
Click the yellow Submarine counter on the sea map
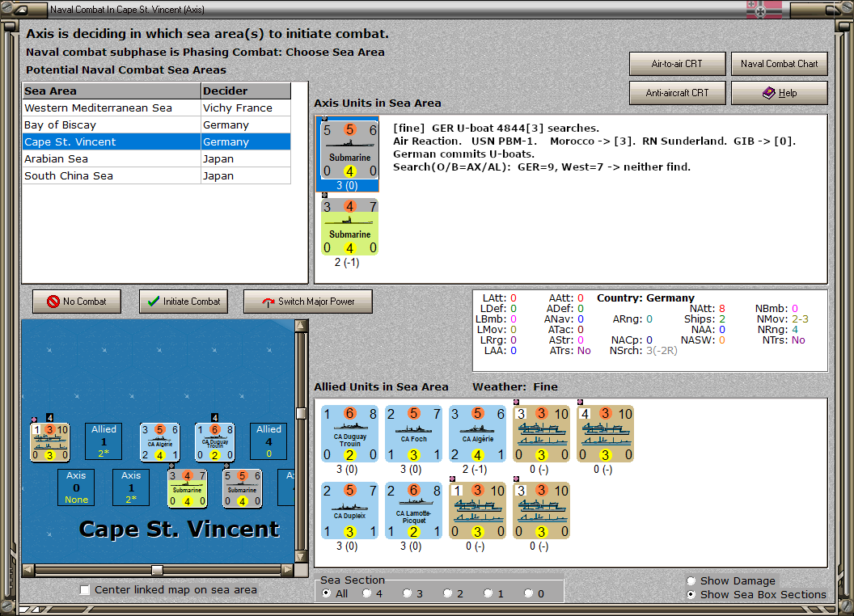tap(188, 488)
